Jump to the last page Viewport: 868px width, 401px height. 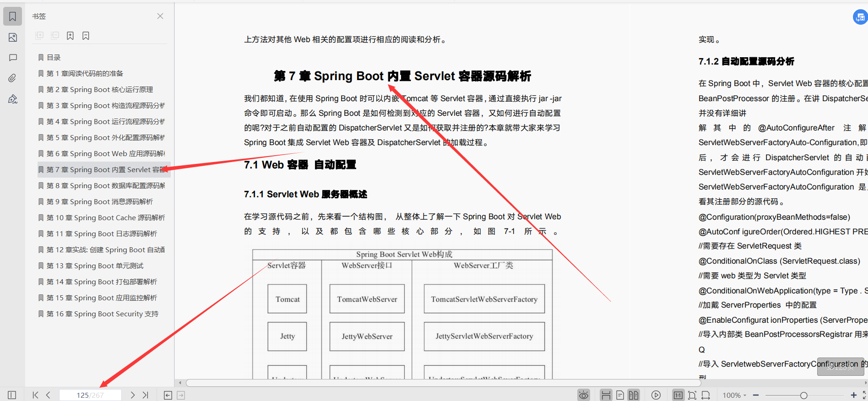145,395
